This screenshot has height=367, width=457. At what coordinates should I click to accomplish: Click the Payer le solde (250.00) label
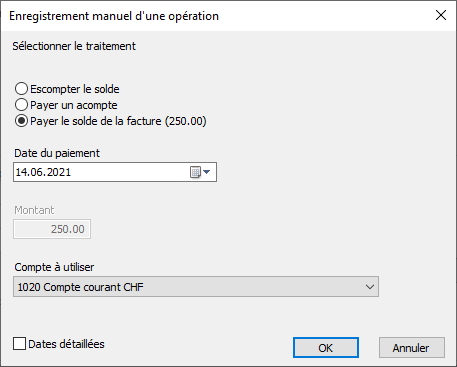pos(118,121)
